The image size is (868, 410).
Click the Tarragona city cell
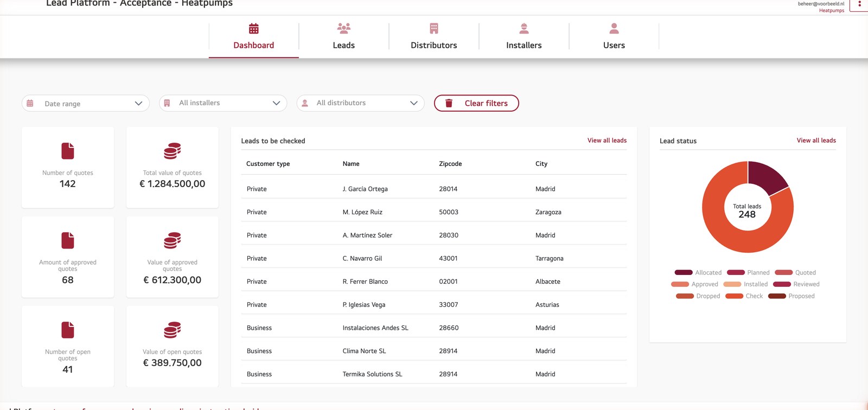pyautogui.click(x=550, y=258)
